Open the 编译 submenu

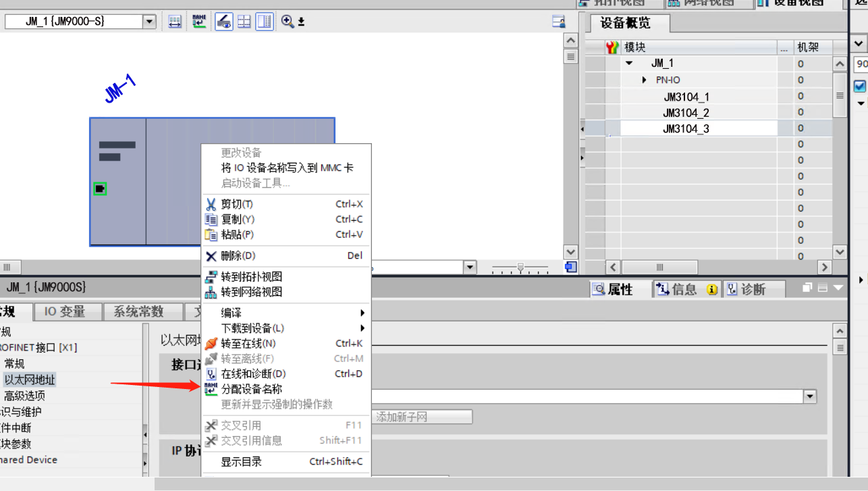[x=286, y=313]
